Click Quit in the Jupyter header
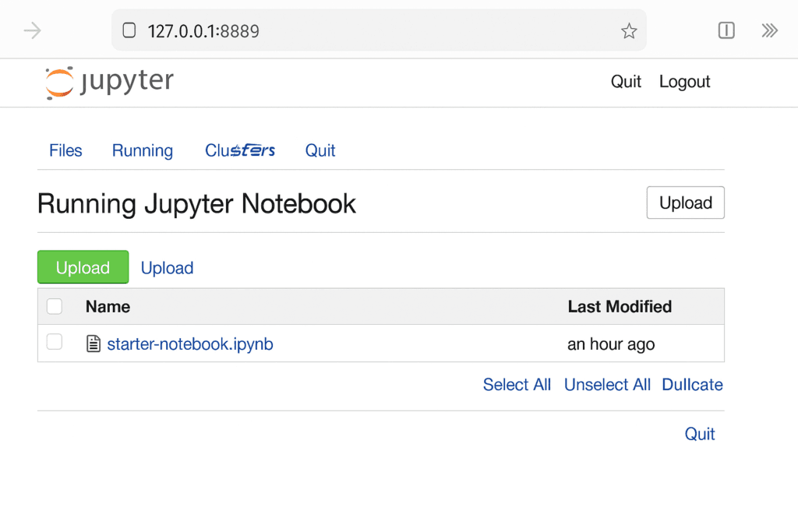This screenshot has width=798, height=532. [x=626, y=81]
